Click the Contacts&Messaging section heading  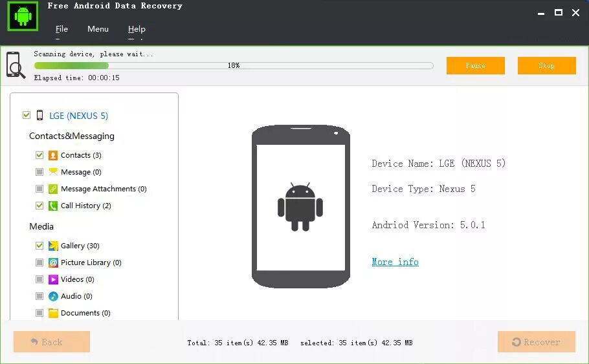pyautogui.click(x=72, y=136)
